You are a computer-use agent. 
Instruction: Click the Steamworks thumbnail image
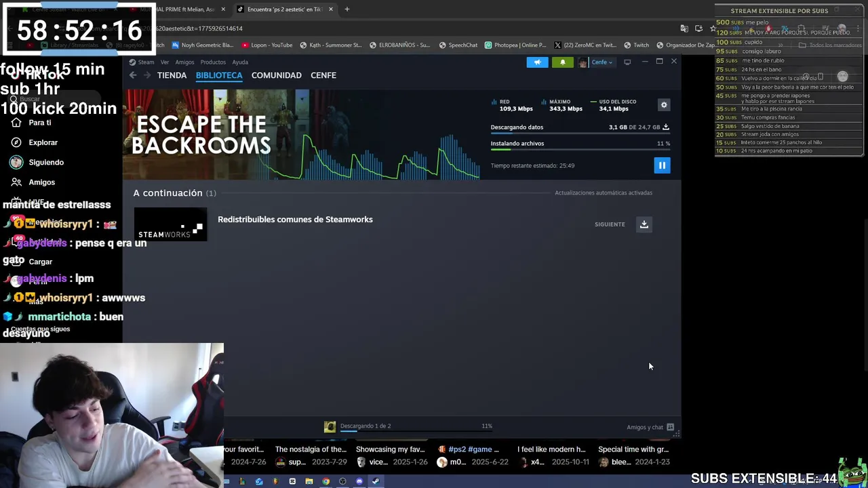click(x=170, y=224)
